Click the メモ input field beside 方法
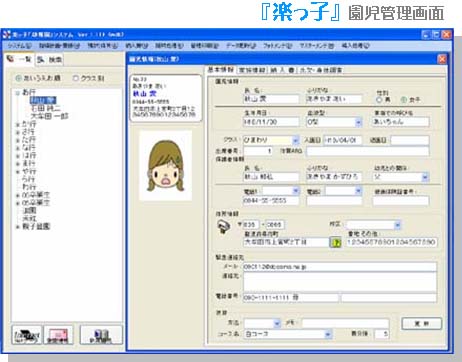Viewport: 462px width, 362px height. click(x=345, y=323)
